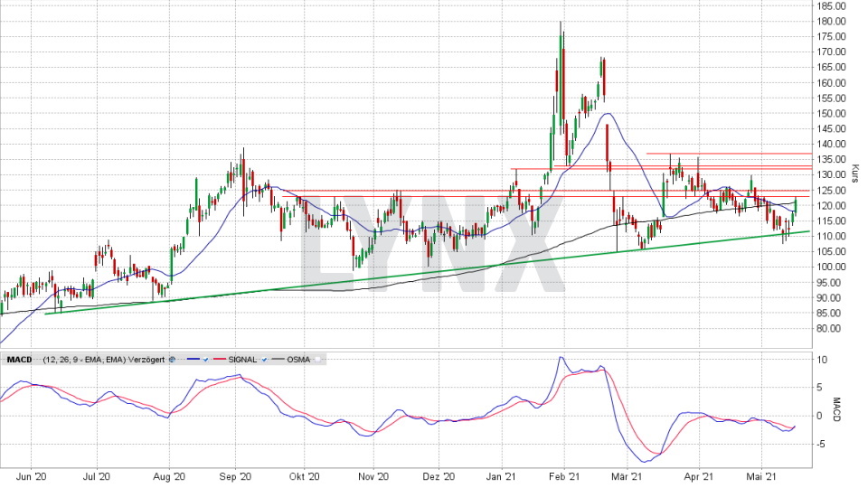Click the (12, 26, 9 - EMA, EMA) parameters text
This screenshot has height=488, width=868.
(x=85, y=360)
